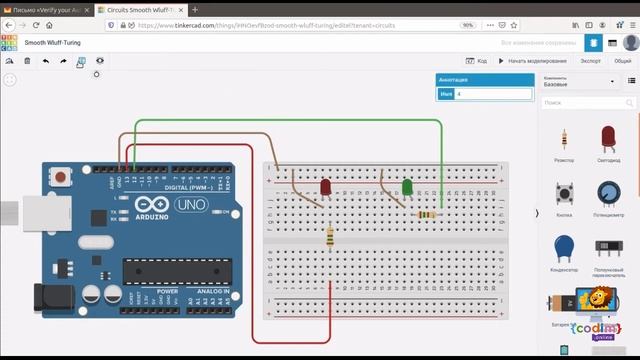Go back in browser
Screen dimensions: 640x360
(x=9, y=25)
